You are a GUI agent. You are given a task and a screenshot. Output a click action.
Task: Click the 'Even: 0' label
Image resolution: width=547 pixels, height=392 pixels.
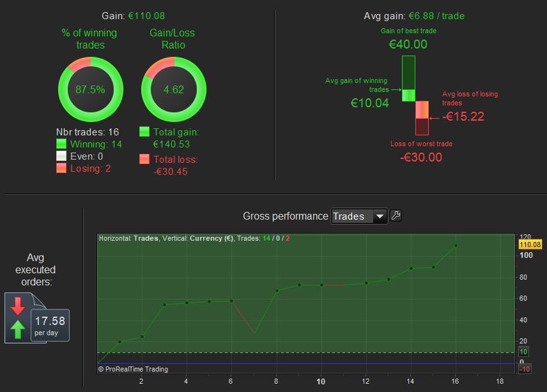tap(86, 156)
